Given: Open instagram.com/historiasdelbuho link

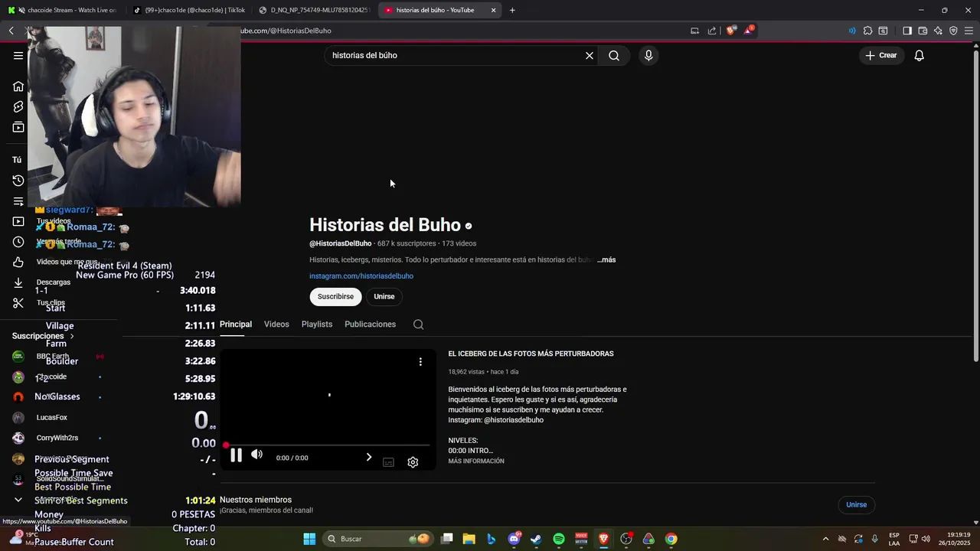Looking at the screenshot, I should point(361,276).
